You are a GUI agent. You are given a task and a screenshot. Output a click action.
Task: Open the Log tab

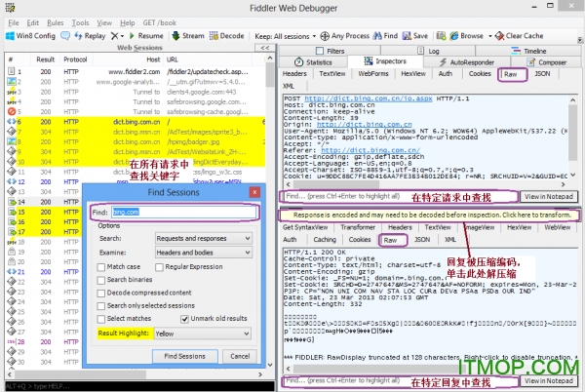[x=428, y=51]
